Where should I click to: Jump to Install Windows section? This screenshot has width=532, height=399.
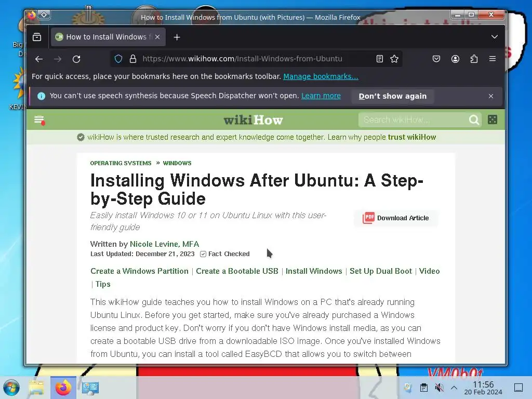[x=314, y=271]
